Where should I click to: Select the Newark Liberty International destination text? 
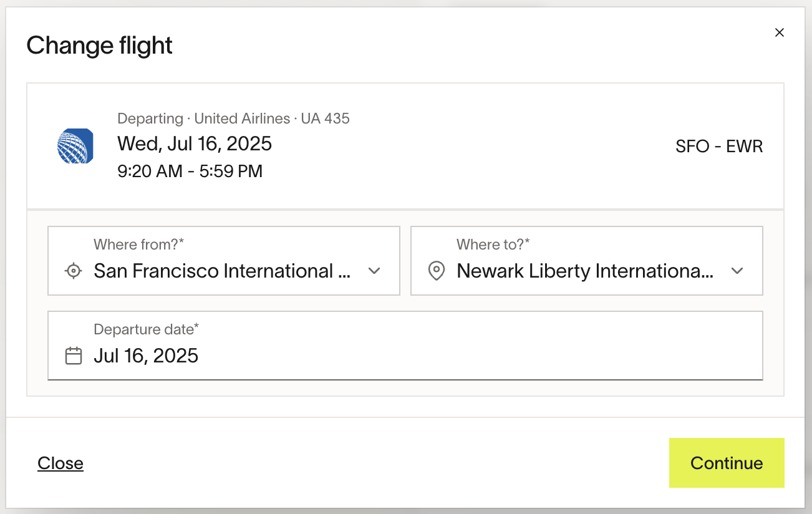(584, 271)
